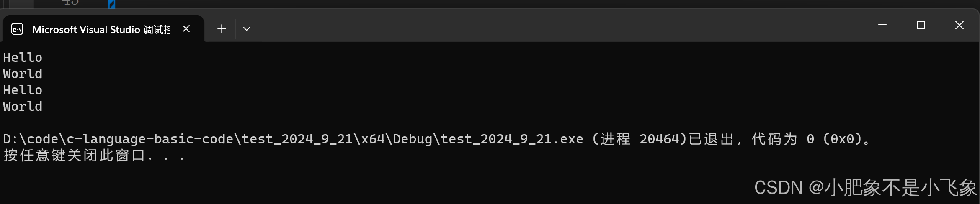Click the text cursor after the prompt dots
980x204 pixels.
coord(186,155)
